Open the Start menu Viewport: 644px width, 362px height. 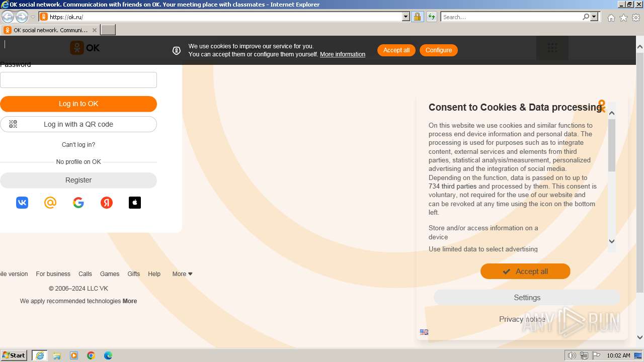(x=14, y=355)
